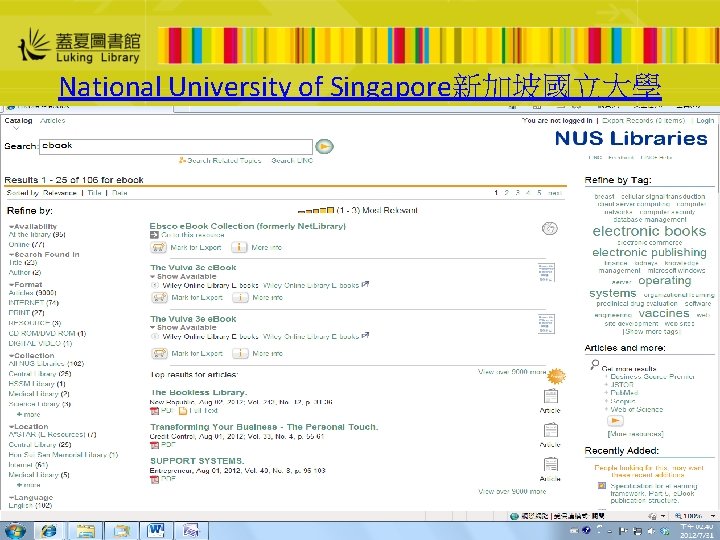Image resolution: width=720 pixels, height=540 pixels.
Task: Select electronic books tag
Action: tap(649, 231)
